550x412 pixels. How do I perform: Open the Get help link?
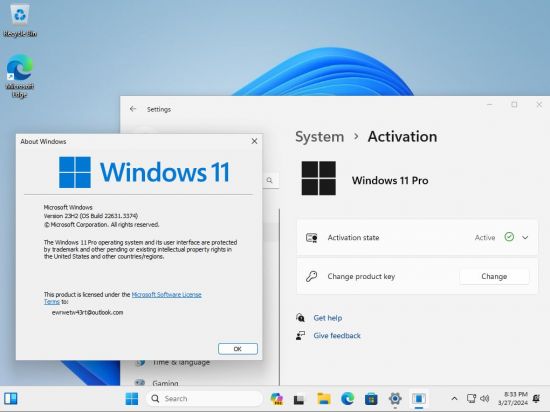point(328,318)
